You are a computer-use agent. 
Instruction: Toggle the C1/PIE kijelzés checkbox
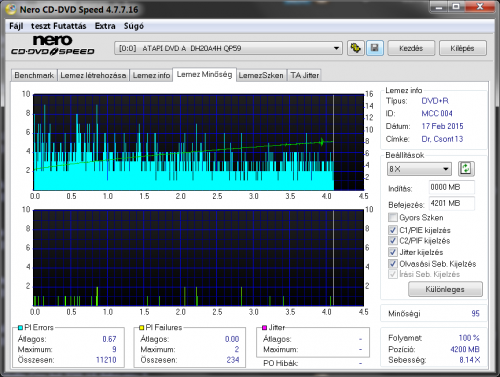(393, 230)
